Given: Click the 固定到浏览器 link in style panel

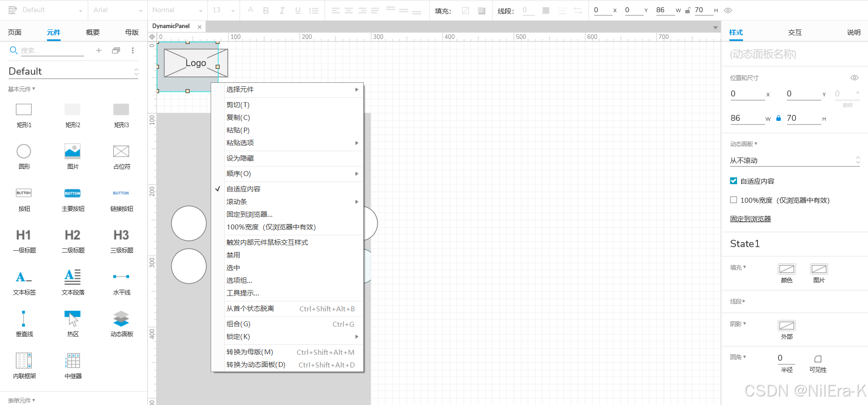Looking at the screenshot, I should [x=750, y=219].
